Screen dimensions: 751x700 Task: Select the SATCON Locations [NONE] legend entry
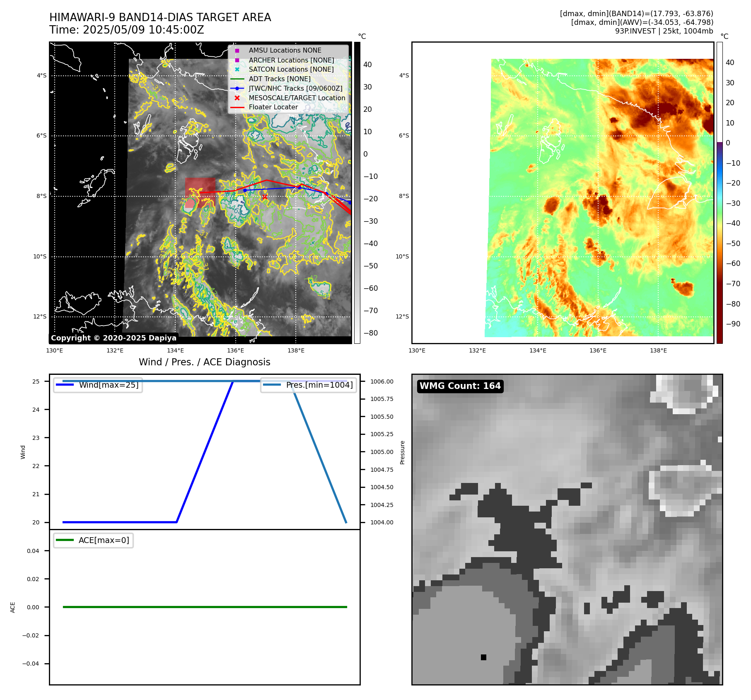point(291,70)
